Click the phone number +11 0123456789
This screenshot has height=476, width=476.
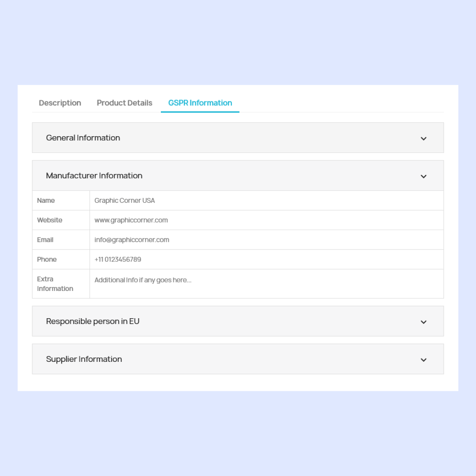click(x=118, y=260)
